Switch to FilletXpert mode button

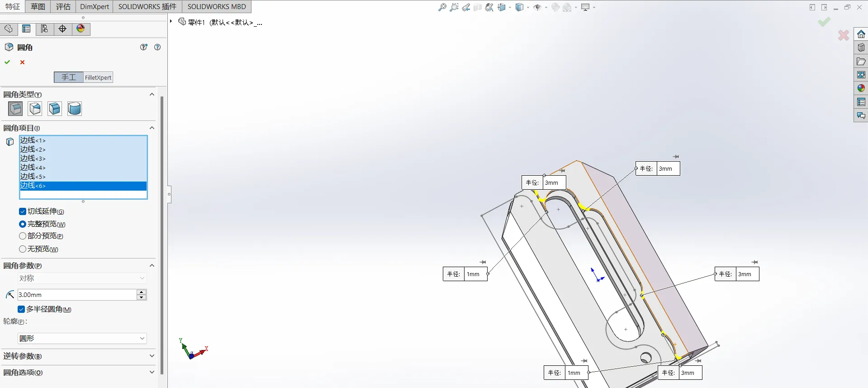(98, 77)
